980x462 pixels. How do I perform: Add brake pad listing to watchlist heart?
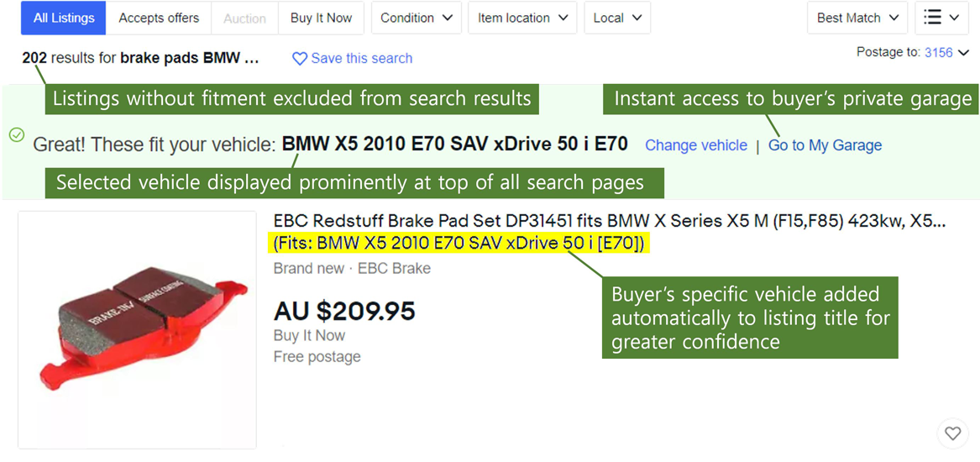(952, 433)
